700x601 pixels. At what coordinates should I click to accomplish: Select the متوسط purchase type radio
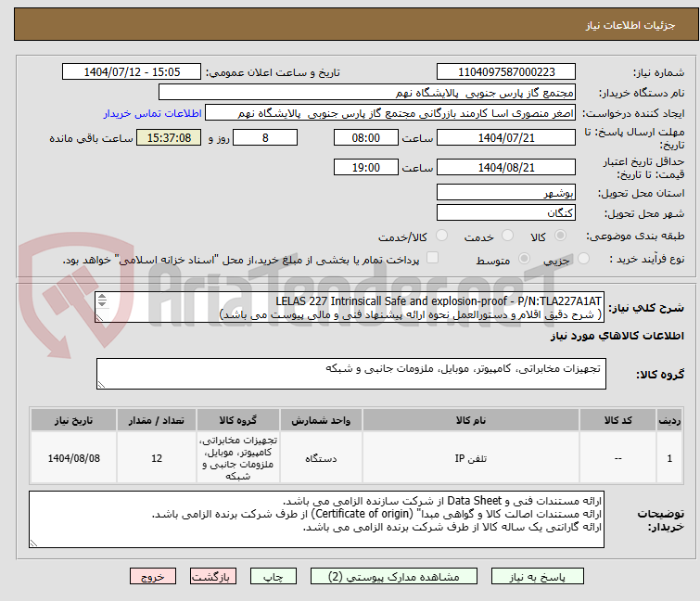(x=524, y=259)
